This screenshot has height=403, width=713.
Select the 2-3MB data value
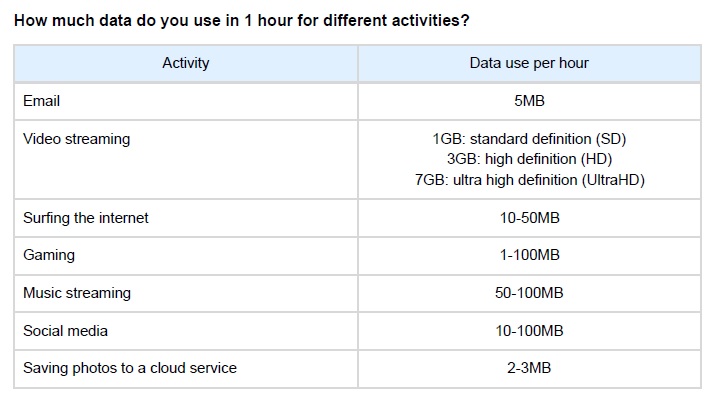[x=529, y=368]
